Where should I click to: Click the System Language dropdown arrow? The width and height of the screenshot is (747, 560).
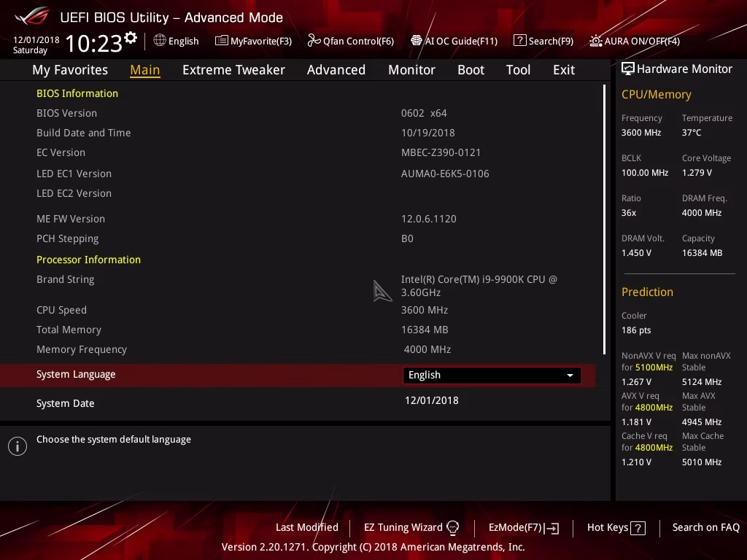pyautogui.click(x=570, y=376)
